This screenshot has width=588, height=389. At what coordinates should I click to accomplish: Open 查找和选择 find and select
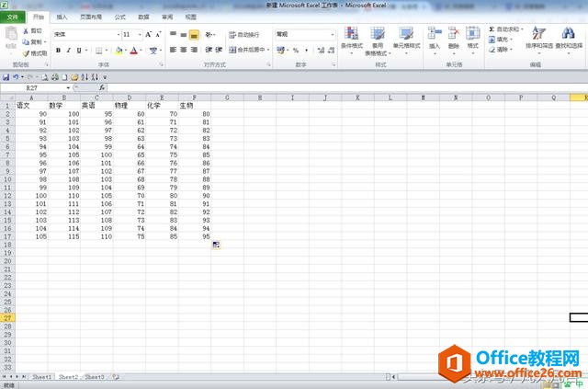tap(569, 40)
